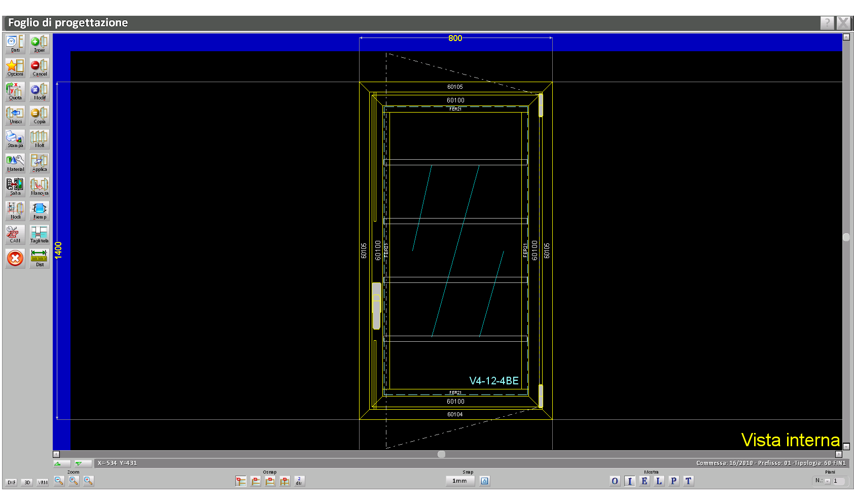
Task: Zoom in with plus magnifier
Action: (x=88, y=481)
